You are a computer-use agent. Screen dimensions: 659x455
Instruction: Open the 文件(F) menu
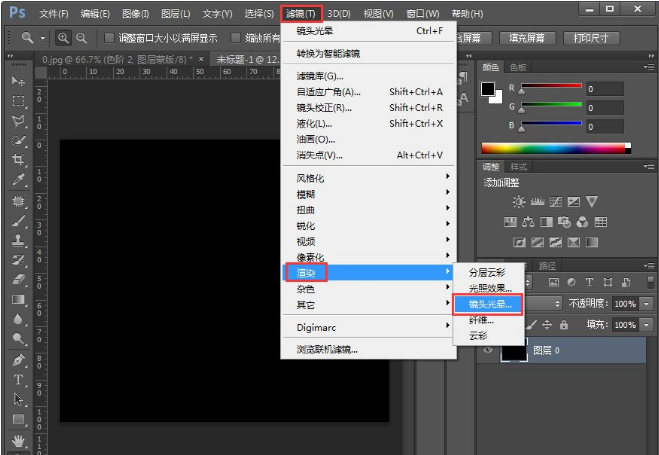pos(53,13)
